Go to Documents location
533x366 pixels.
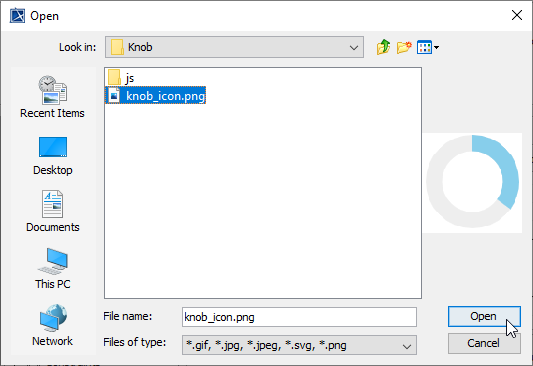[x=52, y=211]
